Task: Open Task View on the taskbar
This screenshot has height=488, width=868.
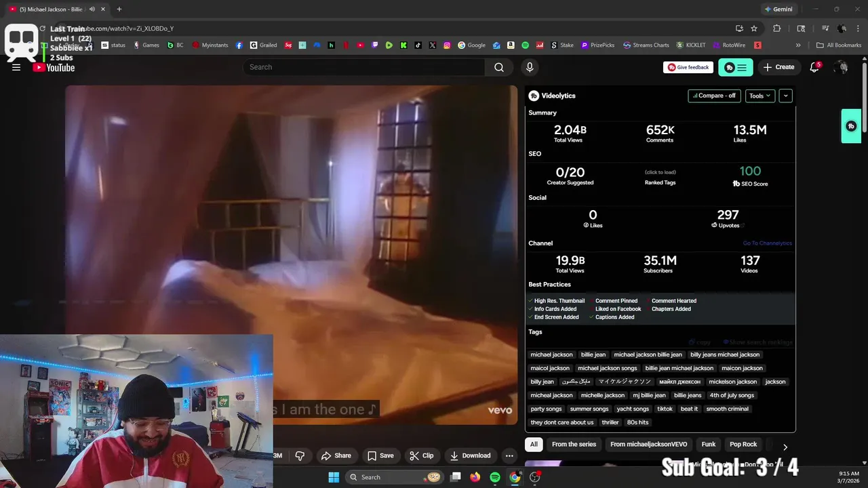Action: point(456,477)
